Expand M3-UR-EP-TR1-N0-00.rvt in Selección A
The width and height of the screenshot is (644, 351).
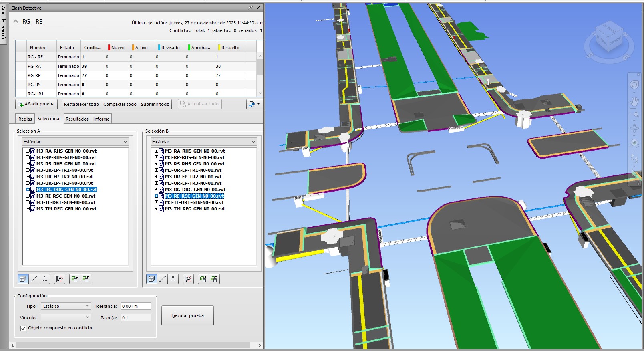click(x=28, y=170)
